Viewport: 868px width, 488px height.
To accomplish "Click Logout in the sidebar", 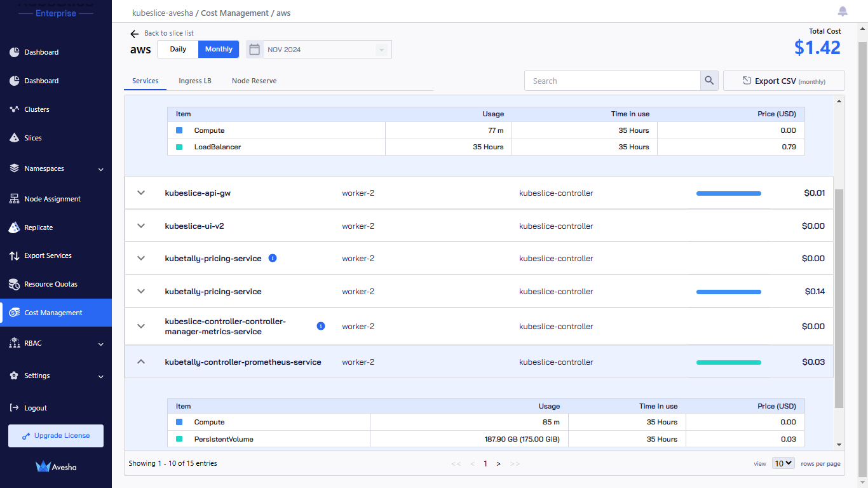I will (36, 408).
